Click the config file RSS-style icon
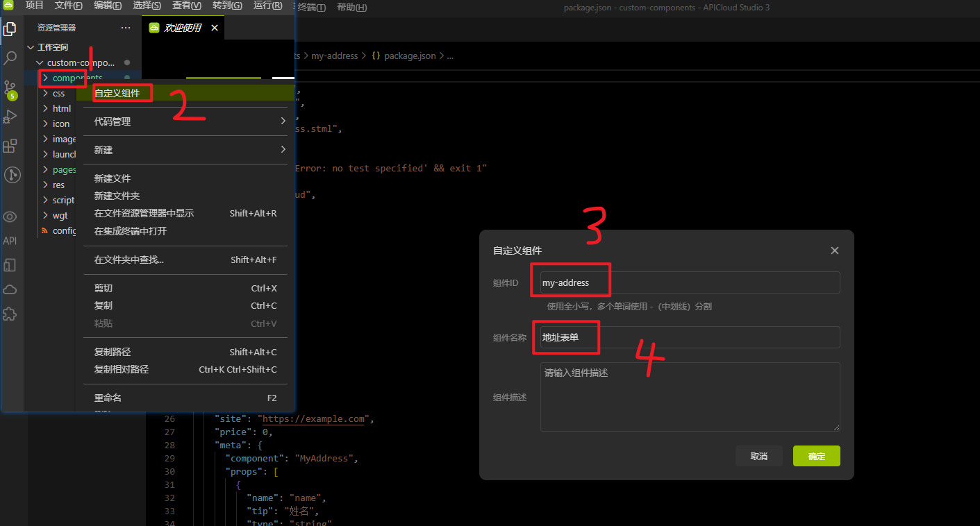This screenshot has width=980, height=526. point(45,230)
